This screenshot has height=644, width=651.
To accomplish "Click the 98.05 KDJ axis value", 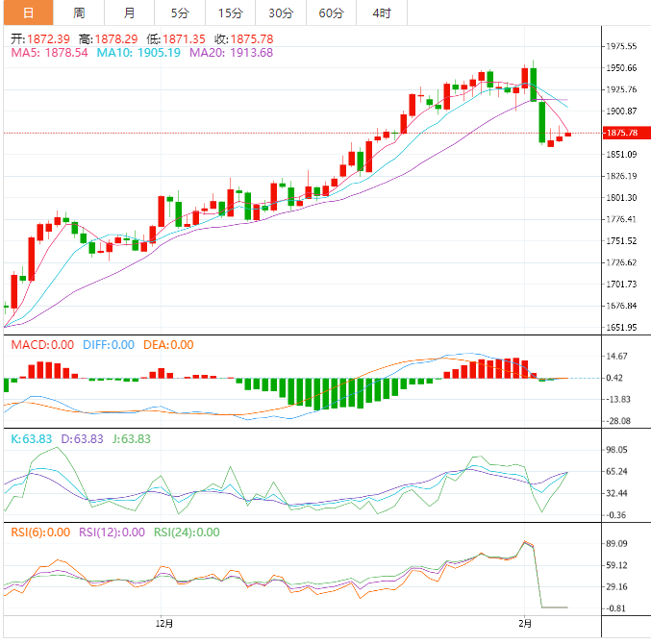I will tap(616, 450).
